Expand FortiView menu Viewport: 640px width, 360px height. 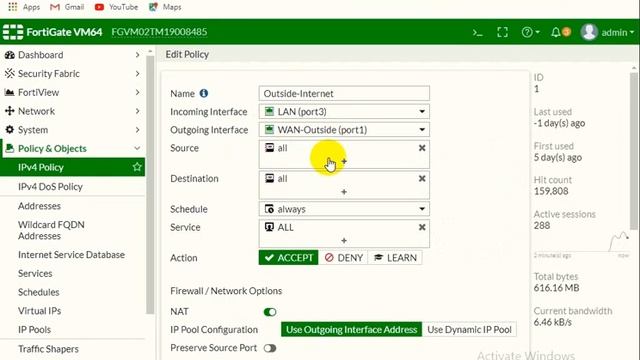click(72, 92)
